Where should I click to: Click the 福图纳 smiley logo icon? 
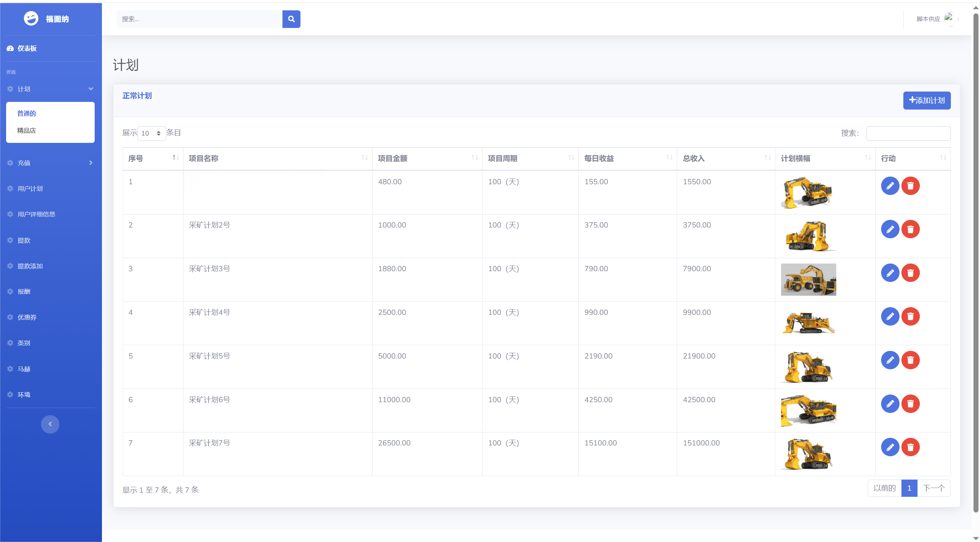pos(31,18)
